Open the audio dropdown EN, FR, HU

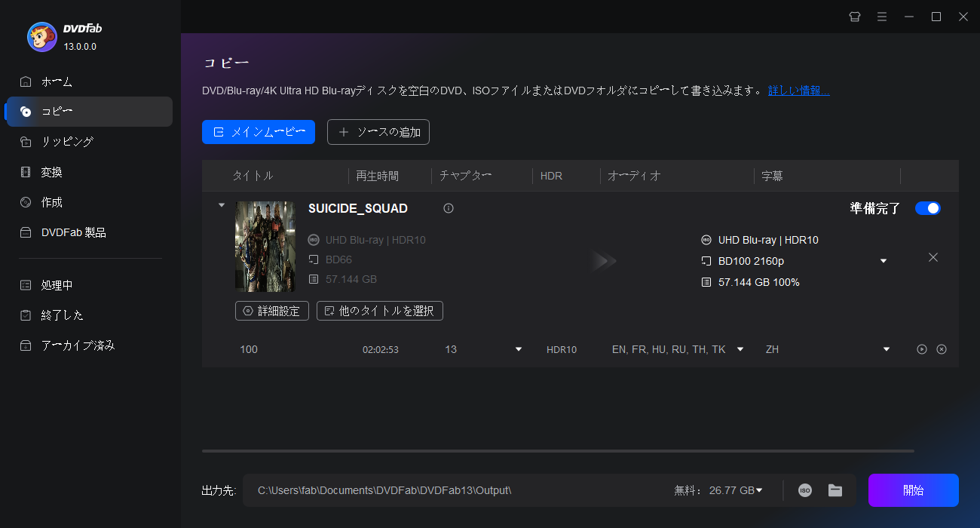(740, 349)
